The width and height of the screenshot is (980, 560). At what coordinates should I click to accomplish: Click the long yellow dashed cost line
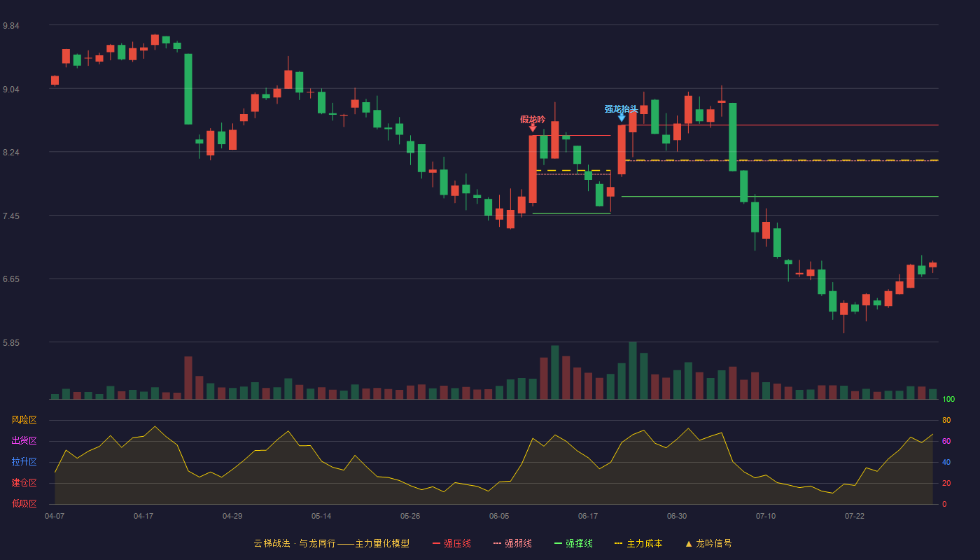(x=780, y=160)
